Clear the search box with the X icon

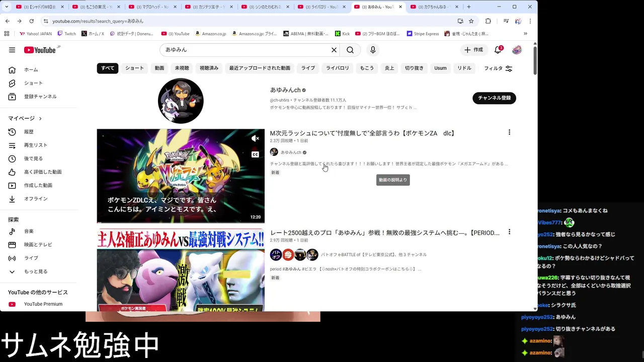[x=334, y=50]
